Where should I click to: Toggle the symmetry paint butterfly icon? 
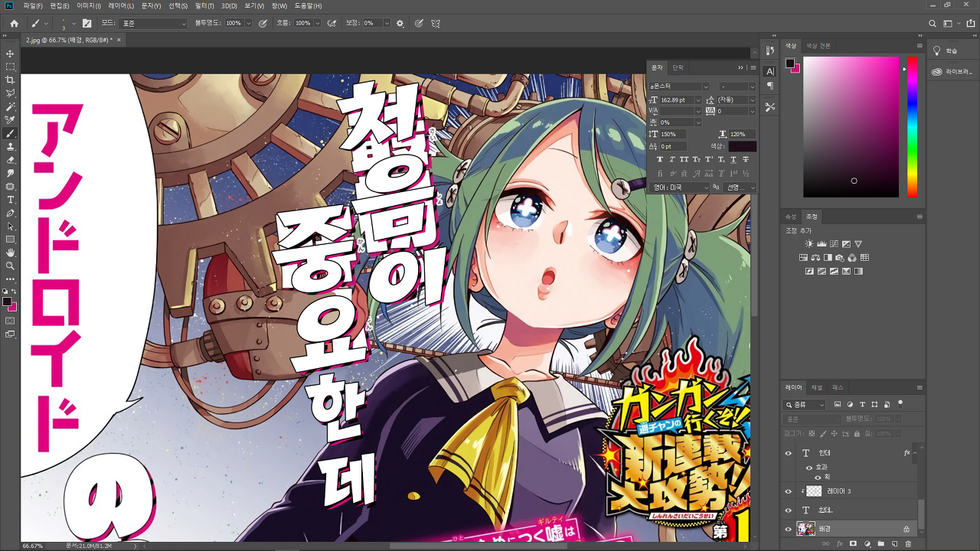pos(436,24)
